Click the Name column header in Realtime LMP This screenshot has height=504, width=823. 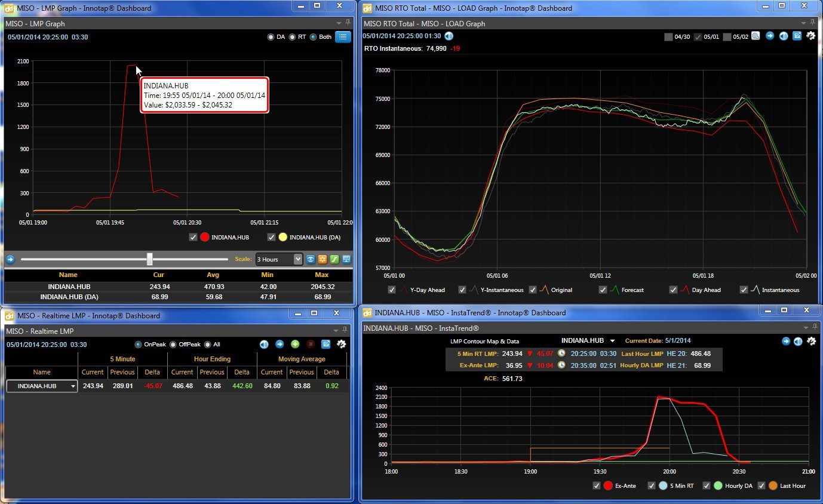coord(42,372)
